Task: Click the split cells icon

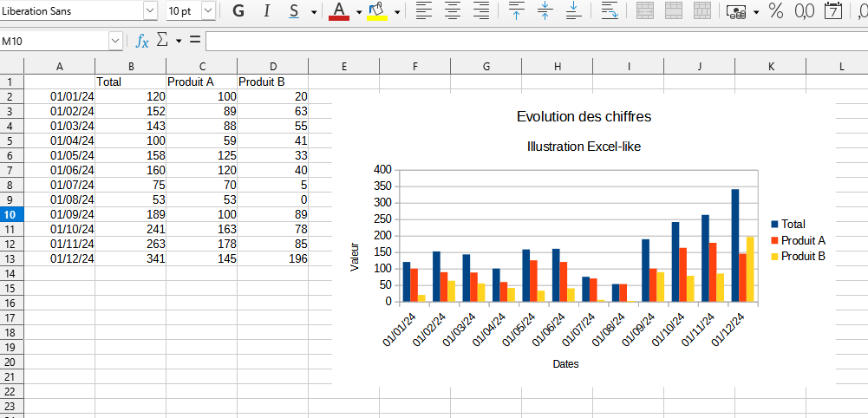Action: click(702, 11)
